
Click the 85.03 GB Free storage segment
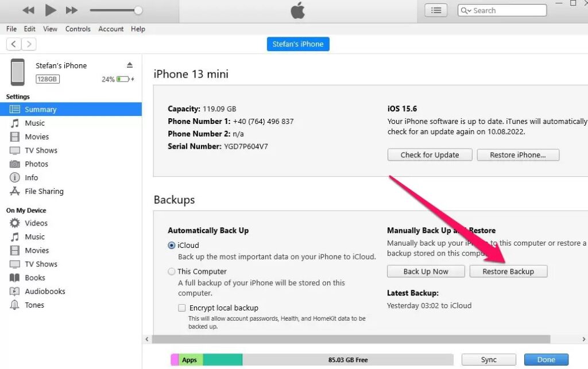pos(347,360)
